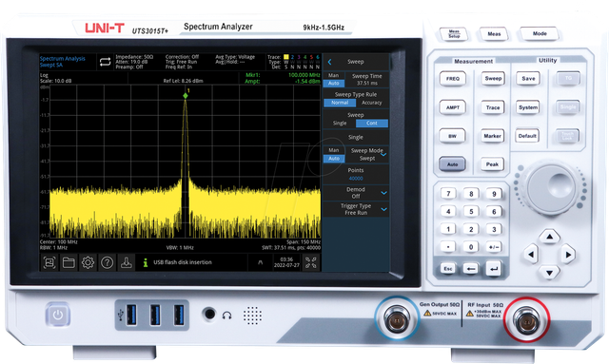Tap the continuous sweep loop icon

point(105,62)
